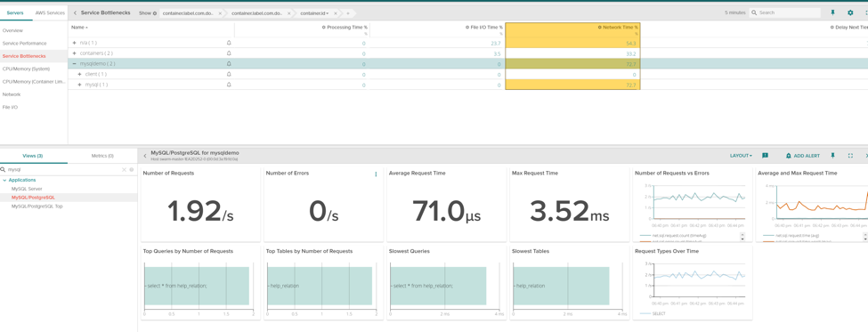This screenshot has height=332, width=868.
Task: Configure Network Time % column gear
Action: click(x=599, y=27)
